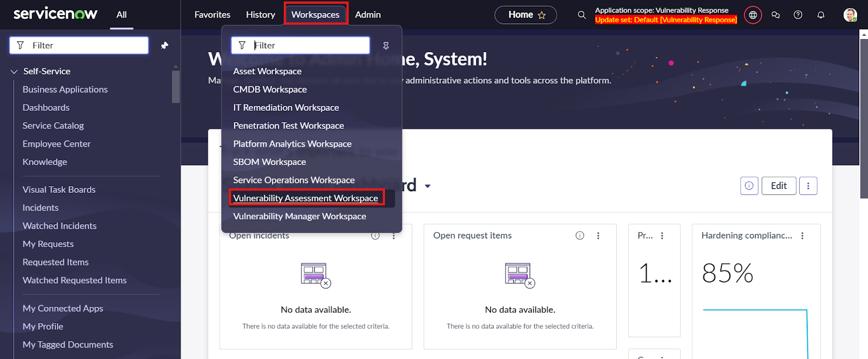
Task: Click the navigator panel scrollbar
Action: (176, 86)
